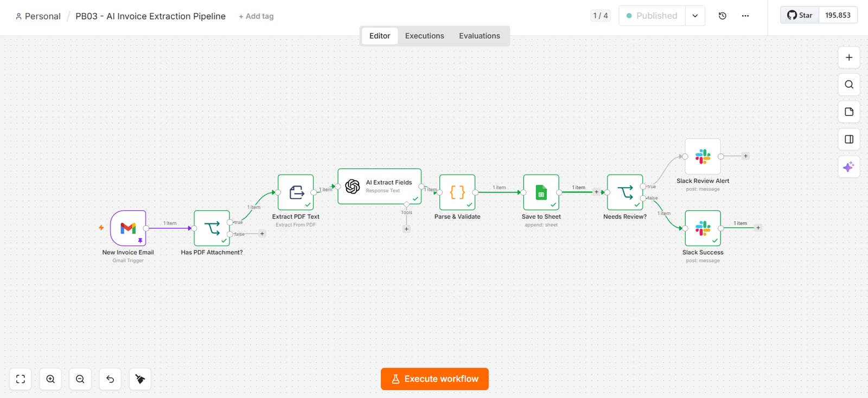Open the node search icon
The width and height of the screenshot is (868, 398).
[849, 85]
